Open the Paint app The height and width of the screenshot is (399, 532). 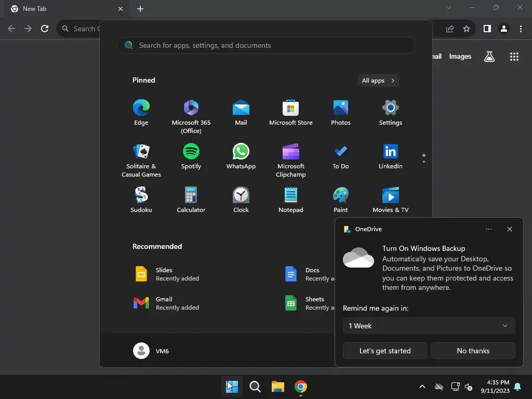341,200
